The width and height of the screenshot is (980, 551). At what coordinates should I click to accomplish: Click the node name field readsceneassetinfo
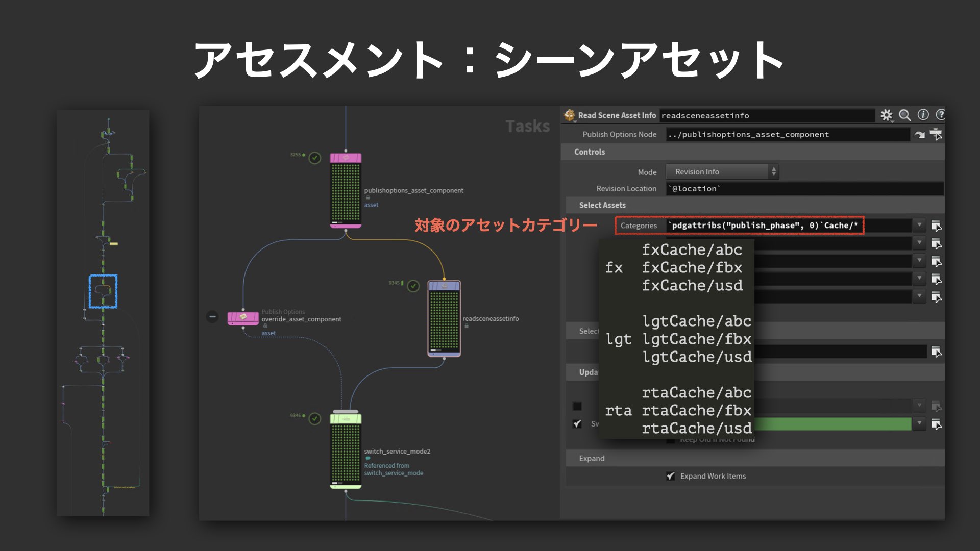(x=767, y=116)
